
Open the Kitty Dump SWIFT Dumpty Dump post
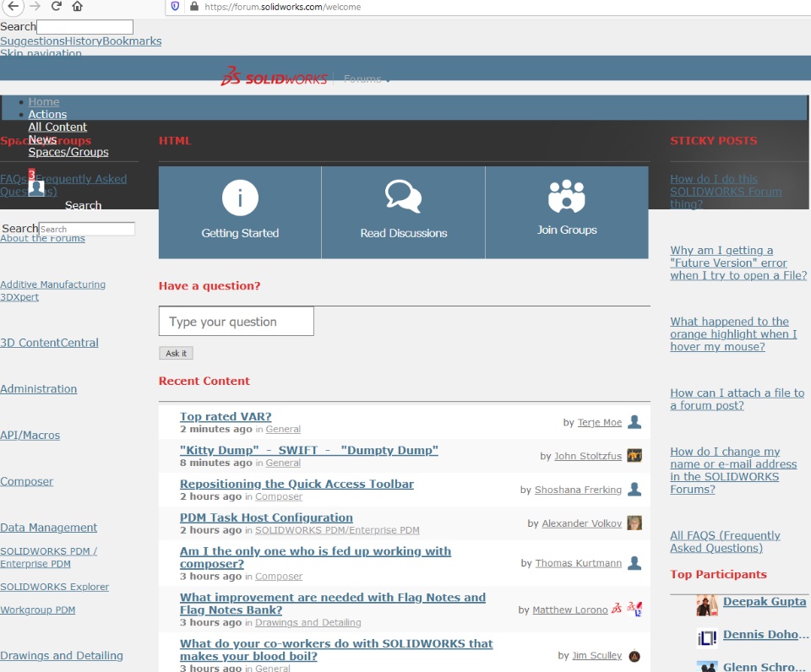309,450
